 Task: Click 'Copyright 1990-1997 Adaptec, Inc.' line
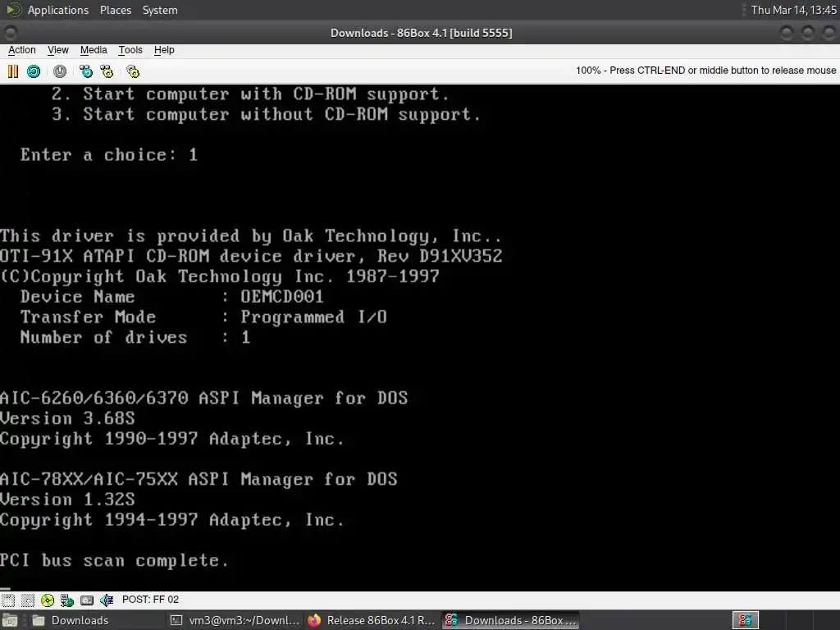pyautogui.click(x=172, y=439)
